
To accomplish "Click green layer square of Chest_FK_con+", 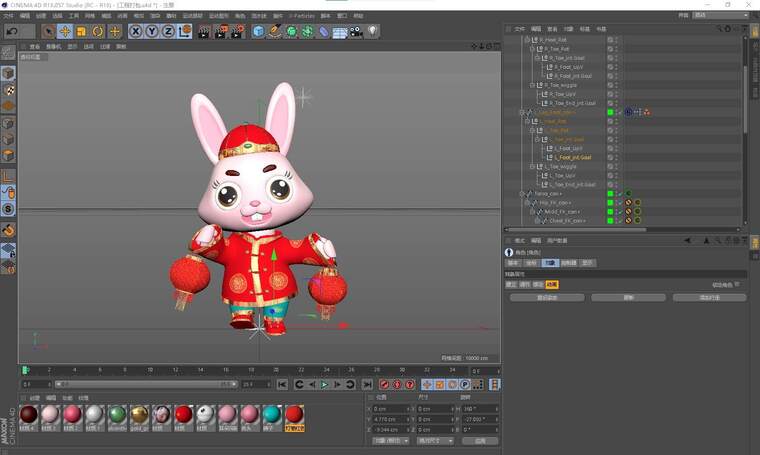I will [x=610, y=221].
